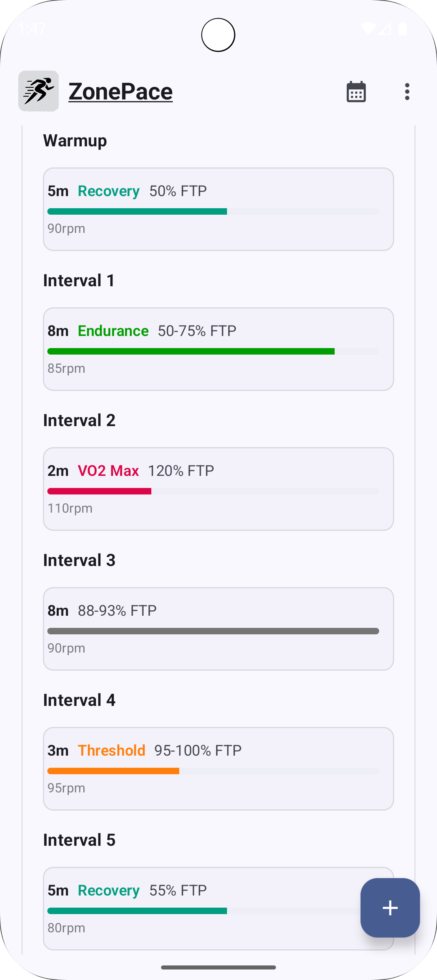
Task: Tap the Interval 5 section heading
Action: 79,840
